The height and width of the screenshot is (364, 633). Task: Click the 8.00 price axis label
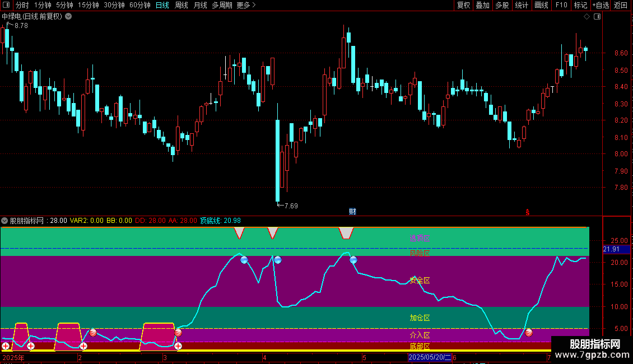(x=621, y=154)
